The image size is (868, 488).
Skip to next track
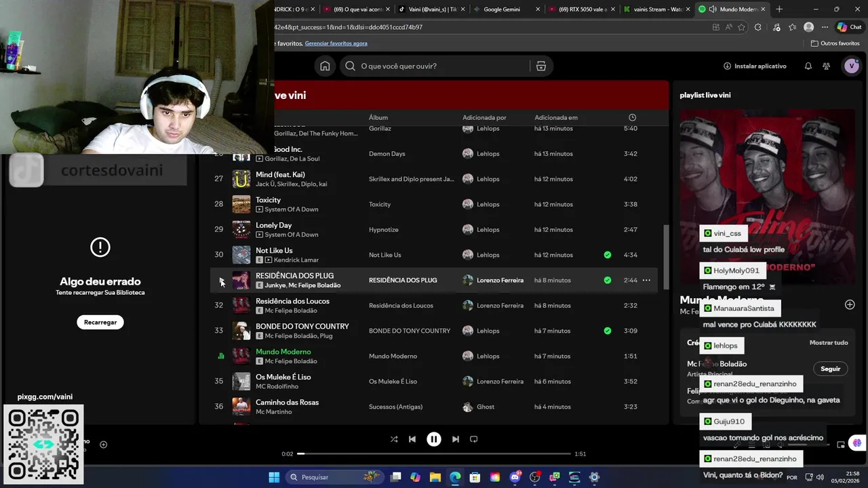pos(456,439)
